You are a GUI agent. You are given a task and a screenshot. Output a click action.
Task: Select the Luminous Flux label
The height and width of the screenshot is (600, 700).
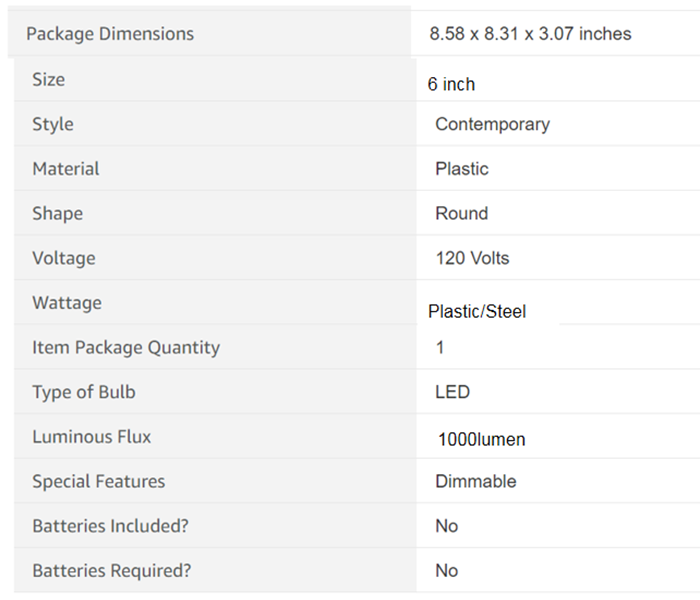tap(92, 437)
